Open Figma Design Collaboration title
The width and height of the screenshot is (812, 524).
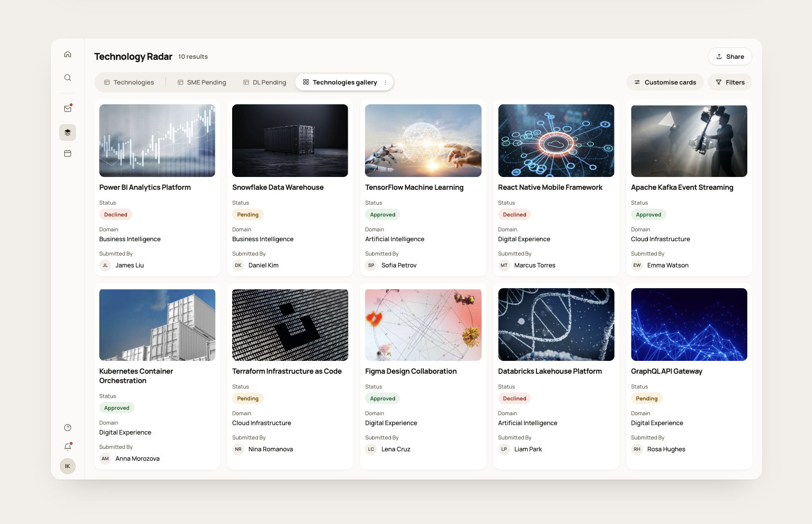pyautogui.click(x=411, y=371)
